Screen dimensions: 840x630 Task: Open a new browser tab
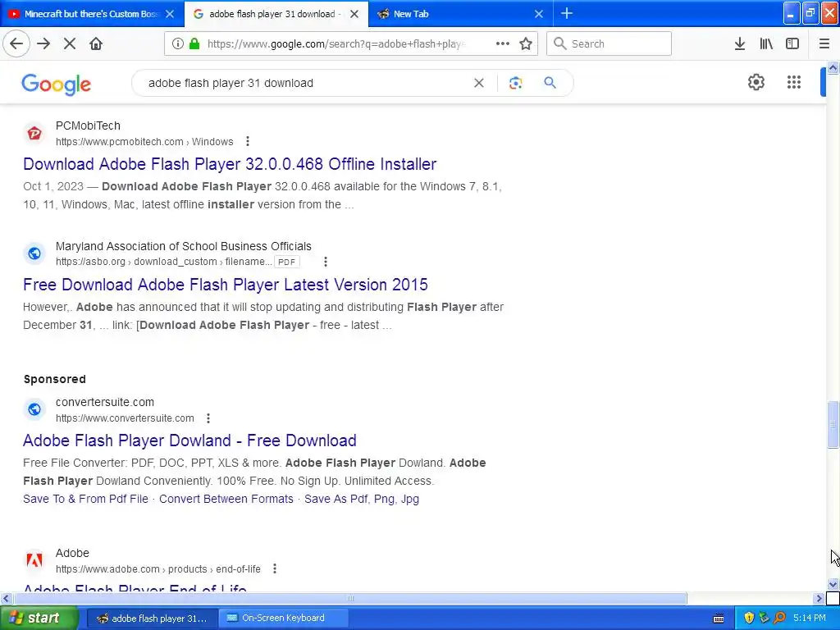point(567,13)
